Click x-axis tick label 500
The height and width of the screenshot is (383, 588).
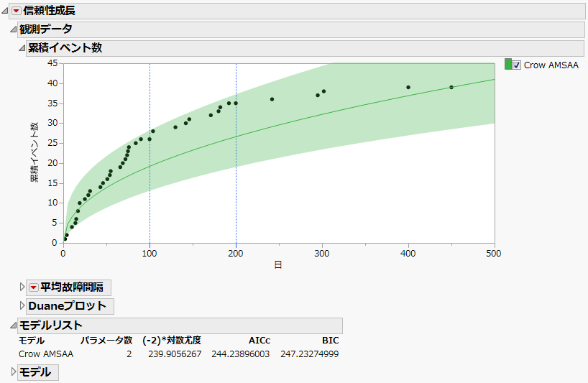click(x=494, y=254)
